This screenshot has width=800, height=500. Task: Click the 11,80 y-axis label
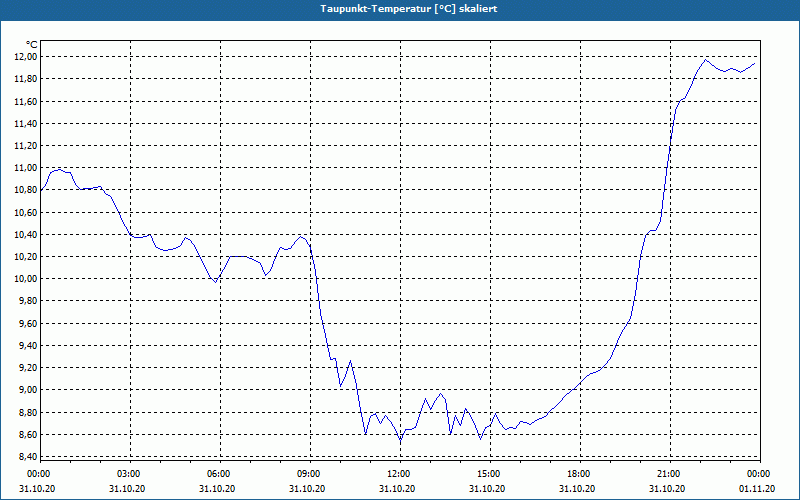[28, 79]
